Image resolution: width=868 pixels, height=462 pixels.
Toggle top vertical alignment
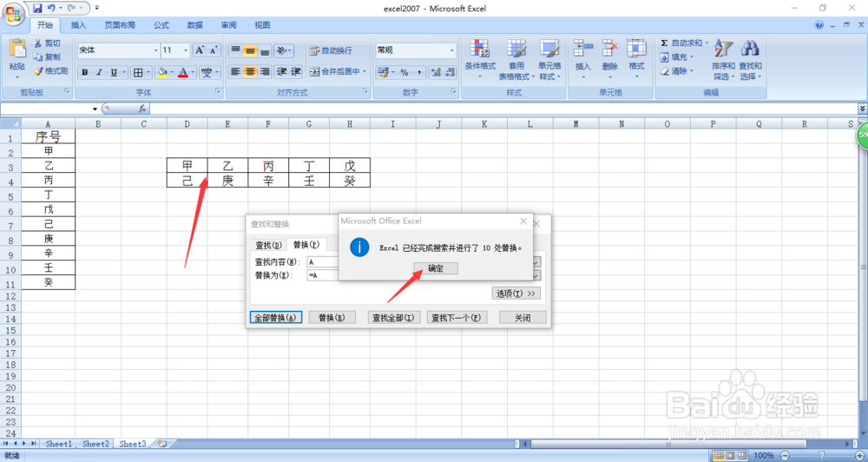pos(236,50)
